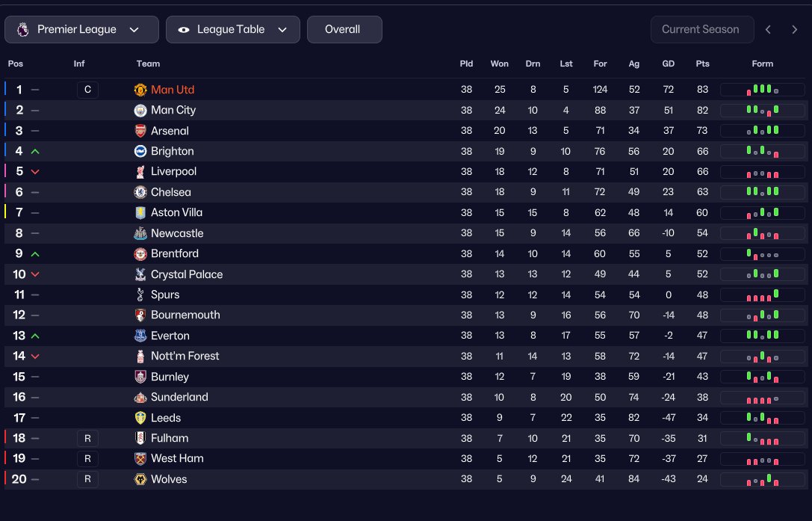812x521 pixels.
Task: Click the Man Utd club crest icon
Action: [x=140, y=90]
